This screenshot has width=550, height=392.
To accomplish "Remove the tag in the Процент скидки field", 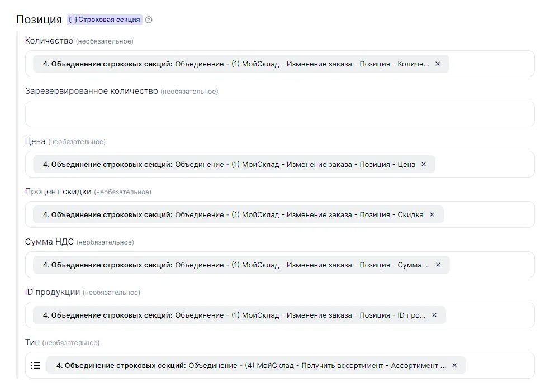I will pyautogui.click(x=432, y=214).
